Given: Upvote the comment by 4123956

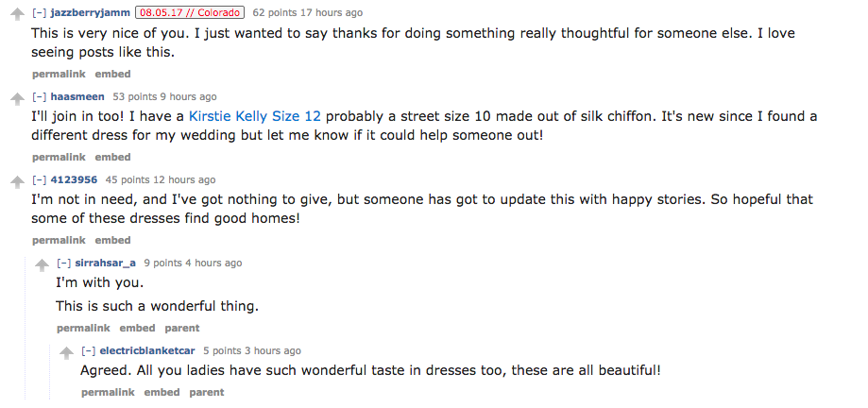Looking at the screenshot, I should 17,182.
